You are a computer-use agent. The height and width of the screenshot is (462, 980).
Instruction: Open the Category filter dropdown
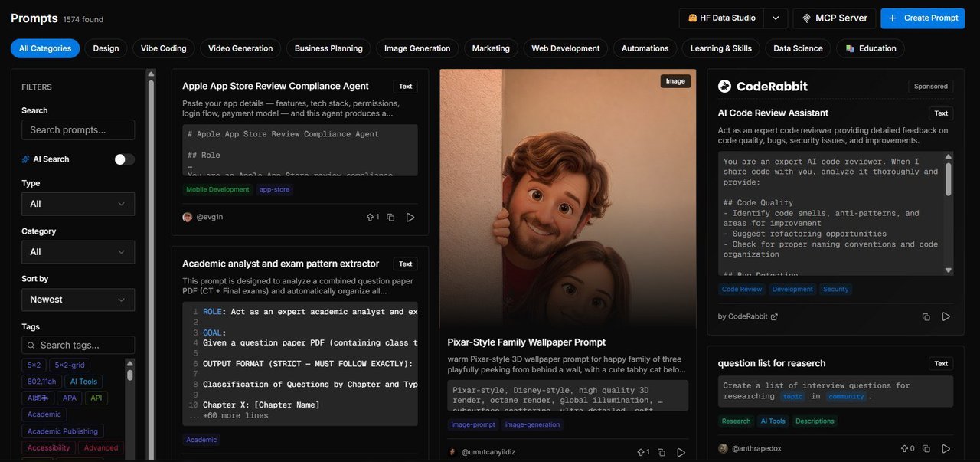click(x=78, y=252)
